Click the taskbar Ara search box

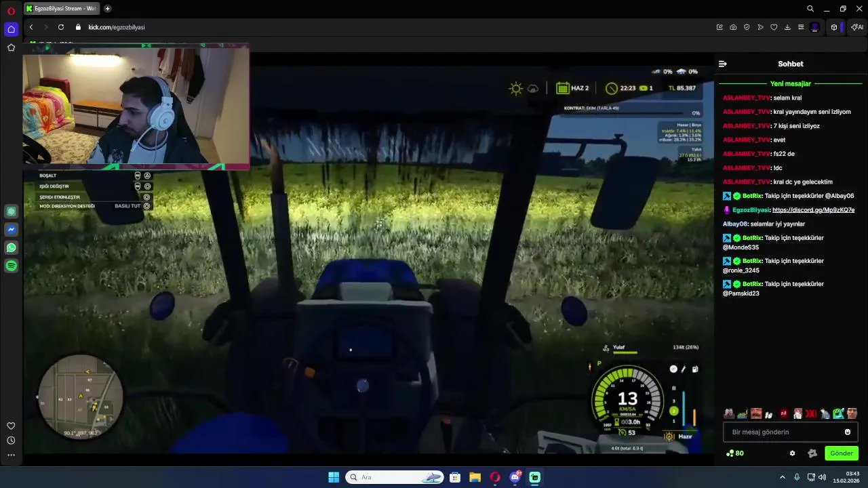(395, 477)
